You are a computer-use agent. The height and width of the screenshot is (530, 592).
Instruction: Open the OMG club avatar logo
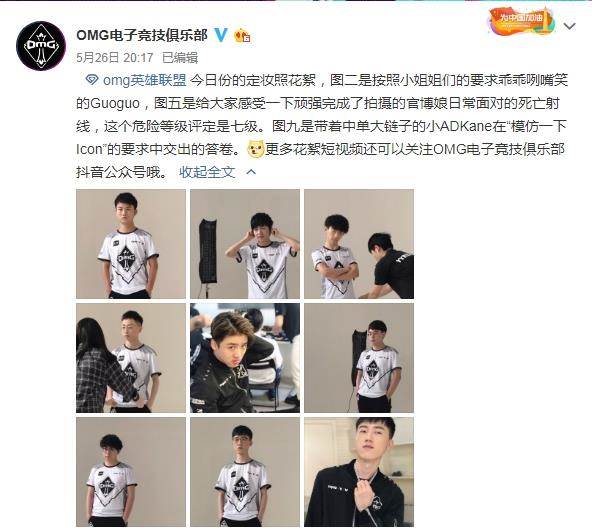[x=41, y=46]
